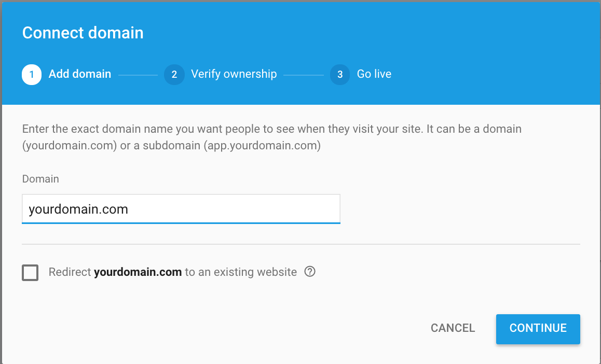Select the Add domain step label

[x=80, y=74]
